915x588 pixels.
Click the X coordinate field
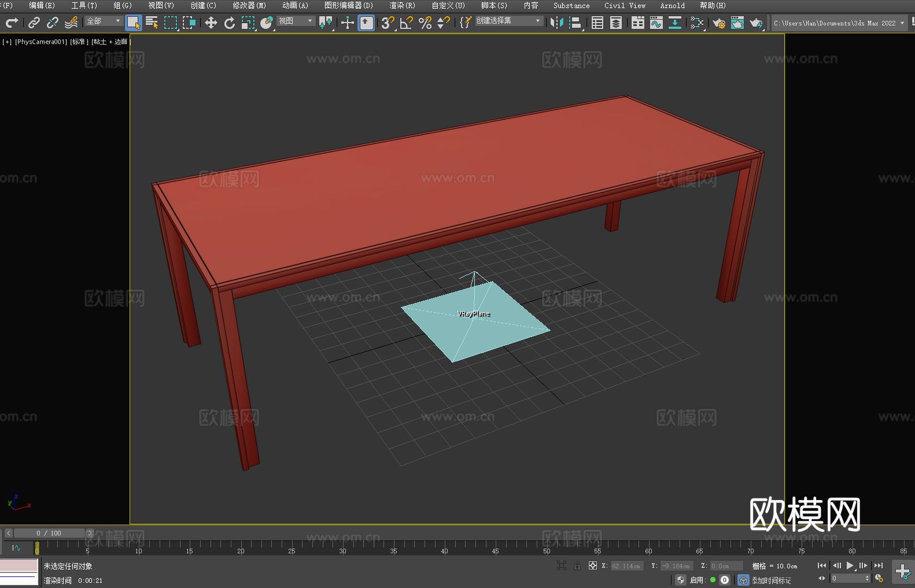627,566
